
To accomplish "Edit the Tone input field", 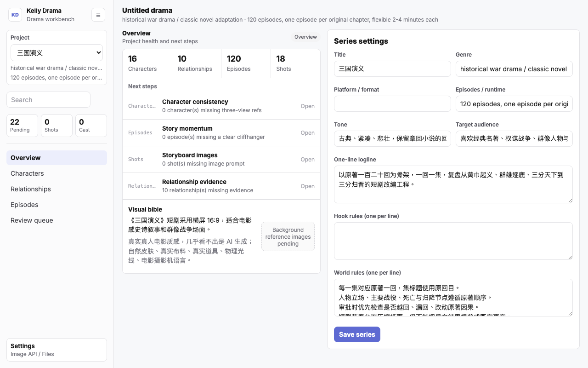I will 392,138.
